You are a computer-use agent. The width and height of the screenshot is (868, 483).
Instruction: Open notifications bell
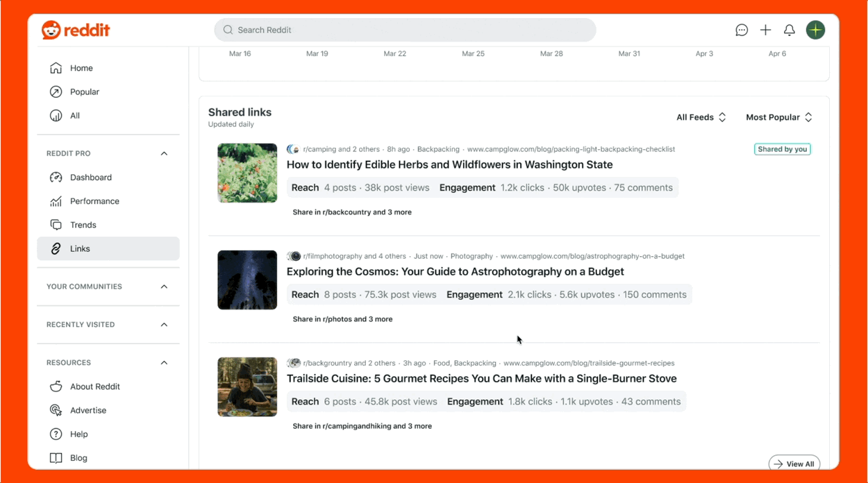click(x=790, y=30)
